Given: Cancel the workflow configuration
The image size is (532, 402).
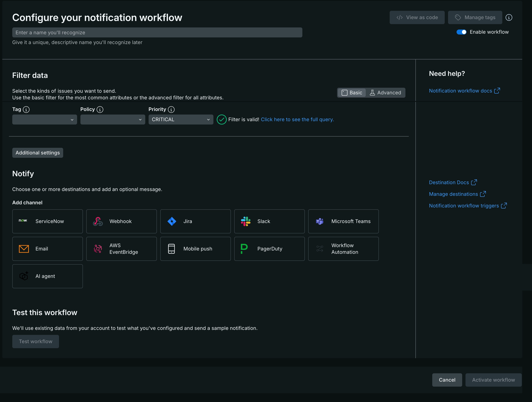Looking at the screenshot, I should tap(447, 380).
